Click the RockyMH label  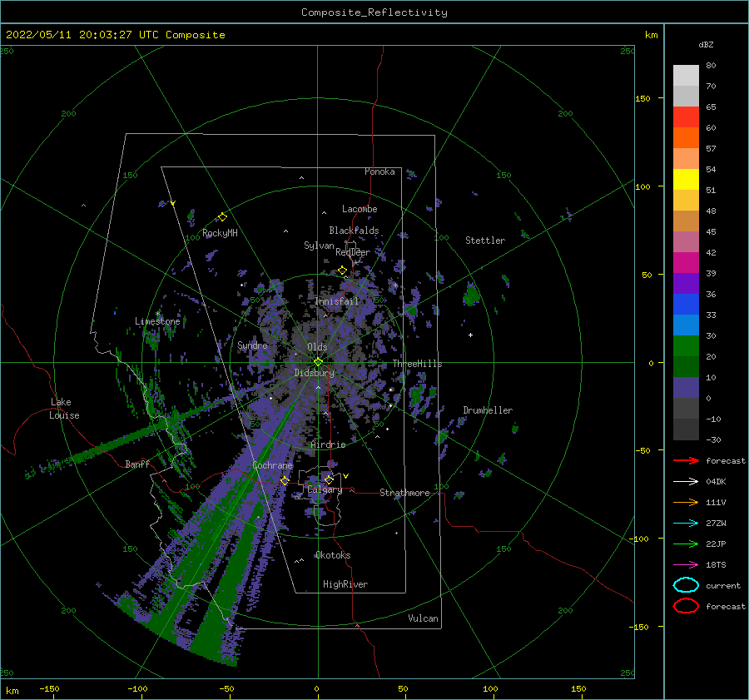(220, 233)
